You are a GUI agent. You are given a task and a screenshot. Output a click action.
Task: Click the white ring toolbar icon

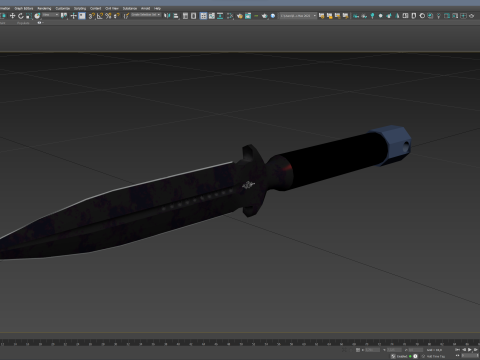422,16
